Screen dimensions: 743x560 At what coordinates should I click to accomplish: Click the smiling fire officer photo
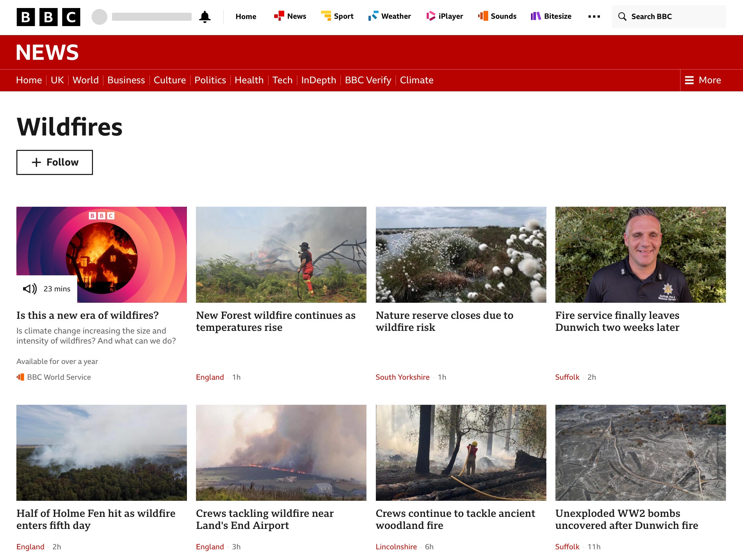tap(641, 255)
